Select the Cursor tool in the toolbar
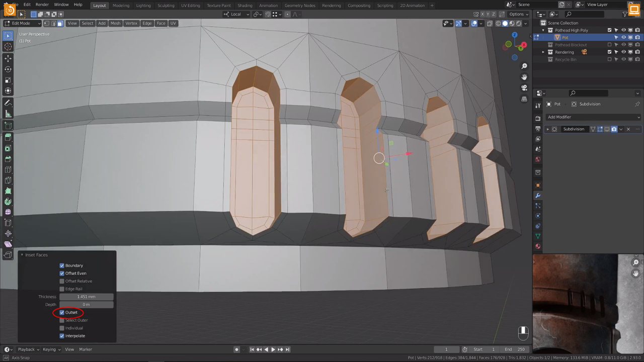This screenshot has height=362, width=644. click(8, 47)
